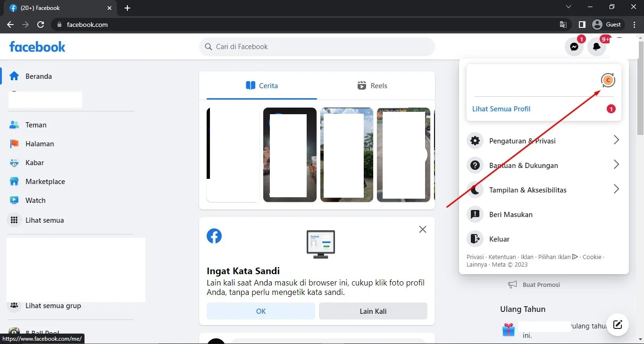Viewport: 644px width, 344px height.
Task: Click the birthday gift icon
Action: point(508,329)
